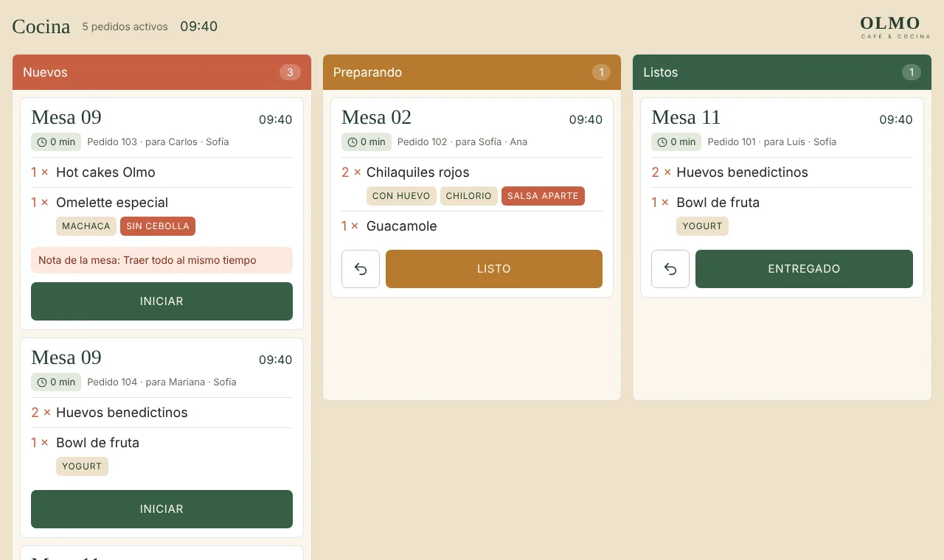Click the note 'Traer todo al mismo tiempo'
The image size is (944, 560).
point(162,260)
